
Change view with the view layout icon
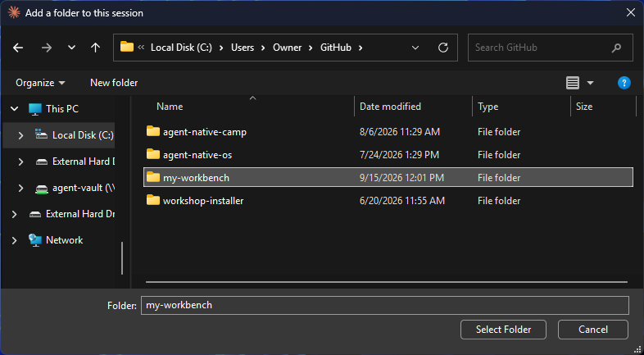coord(573,83)
